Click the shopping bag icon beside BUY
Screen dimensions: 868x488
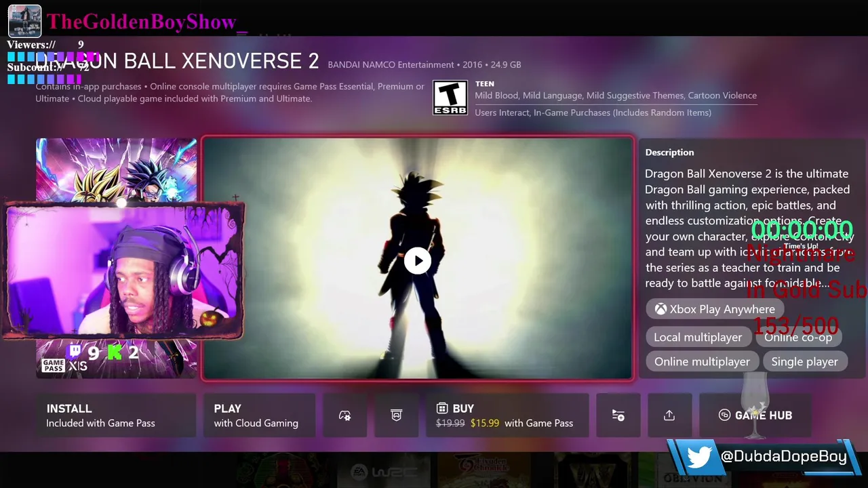coord(442,408)
